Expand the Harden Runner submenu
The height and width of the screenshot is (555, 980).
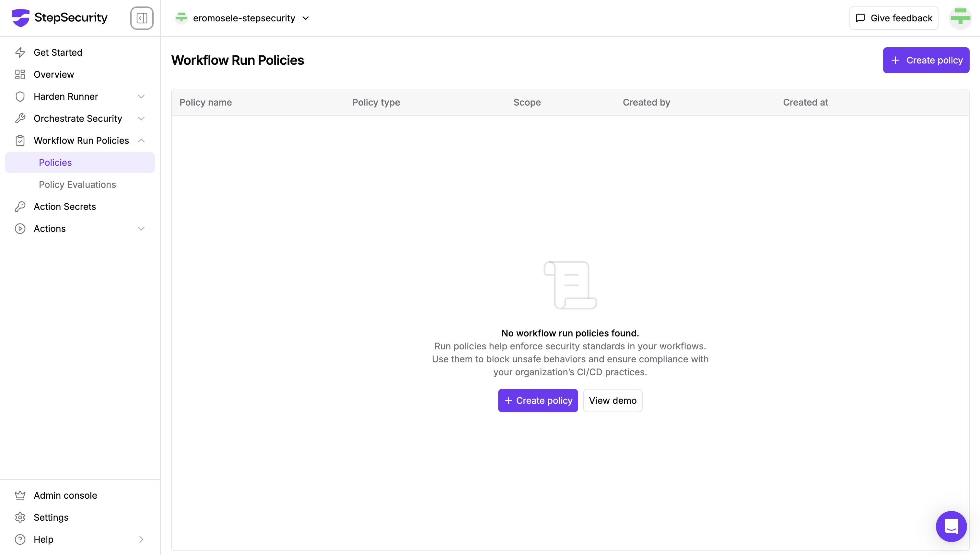141,96
